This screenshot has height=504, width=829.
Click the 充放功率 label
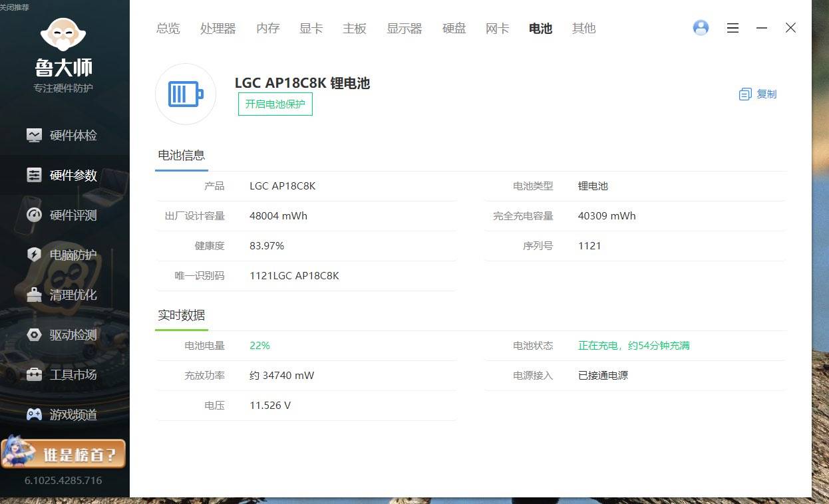[205, 376]
